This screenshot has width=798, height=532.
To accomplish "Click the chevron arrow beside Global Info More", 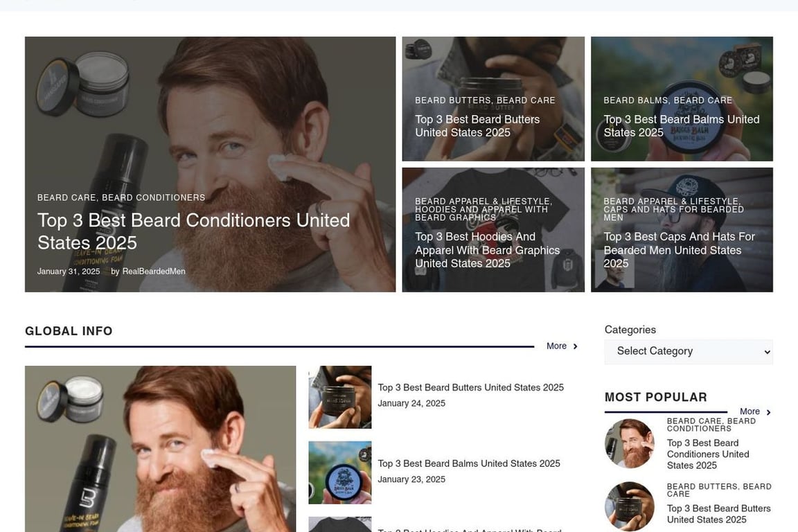I will pyautogui.click(x=576, y=346).
